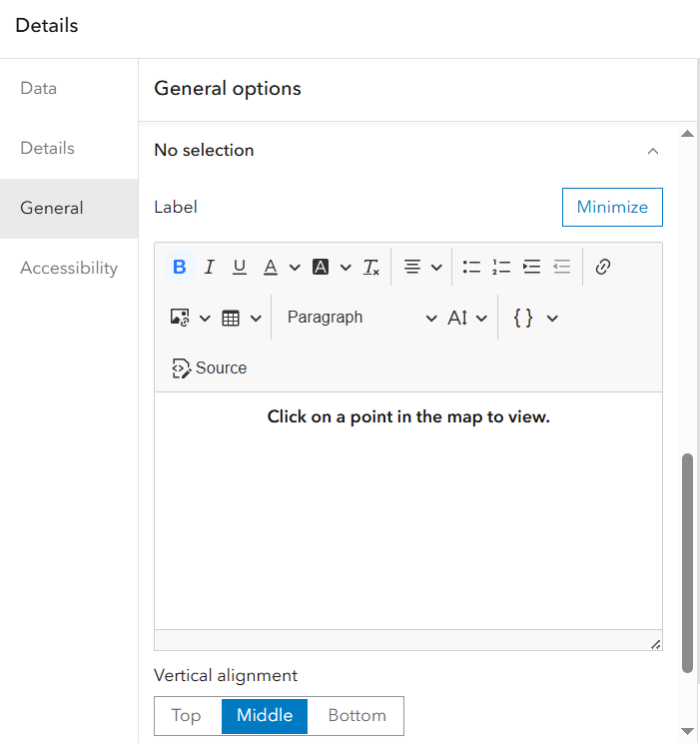Set vertical alignment to Top
The height and width of the screenshot is (743, 700).
pyautogui.click(x=187, y=715)
